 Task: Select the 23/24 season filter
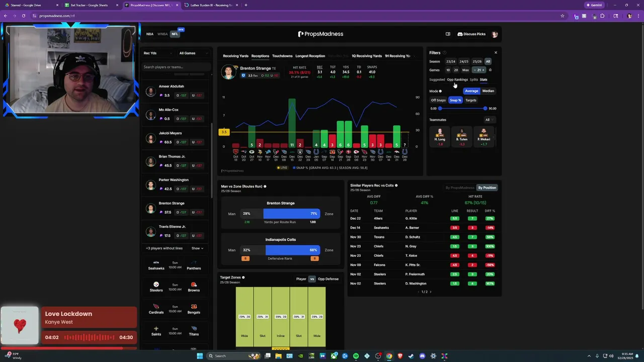pyautogui.click(x=451, y=61)
